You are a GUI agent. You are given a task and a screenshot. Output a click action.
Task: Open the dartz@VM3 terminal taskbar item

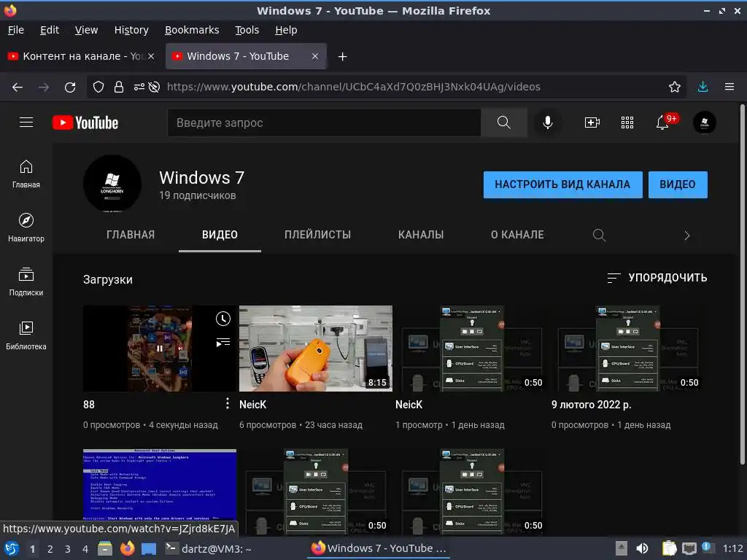click(208, 548)
